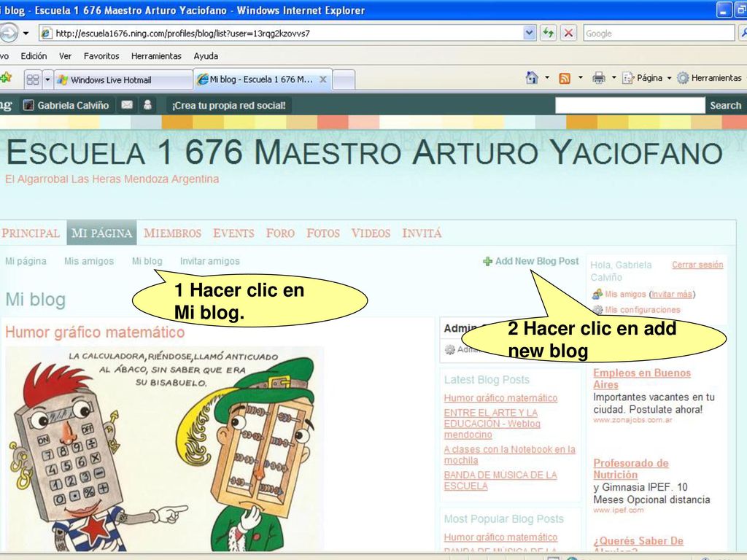Viewport: 747px width, 560px height.
Task: Click the Mi blog sub-navigation link
Action: click(147, 261)
